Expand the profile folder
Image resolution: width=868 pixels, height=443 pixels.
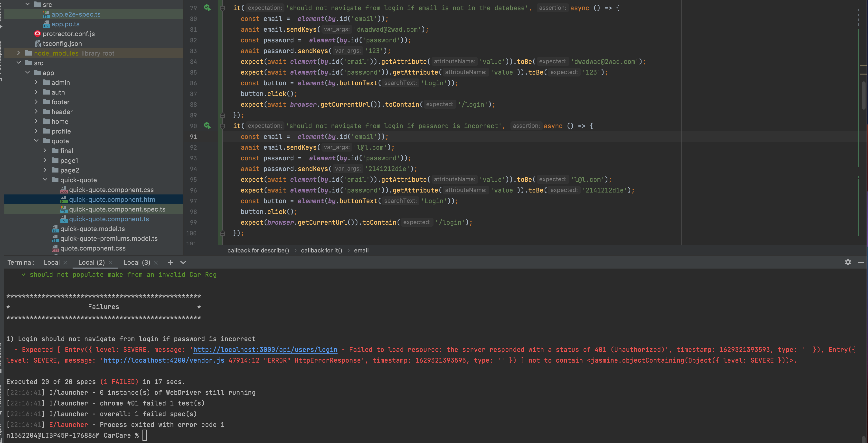point(36,131)
